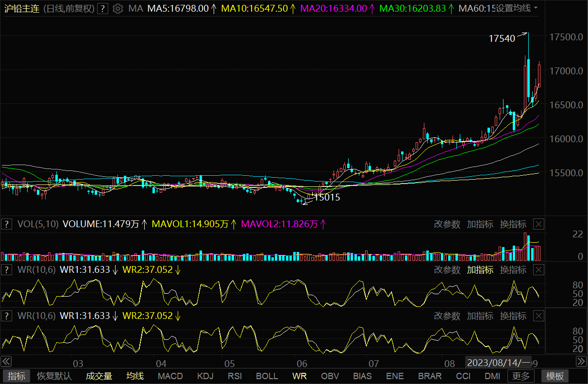588x384 pixels.
Task: Click the help icon in the VOL panel
Action: click(x=7, y=224)
